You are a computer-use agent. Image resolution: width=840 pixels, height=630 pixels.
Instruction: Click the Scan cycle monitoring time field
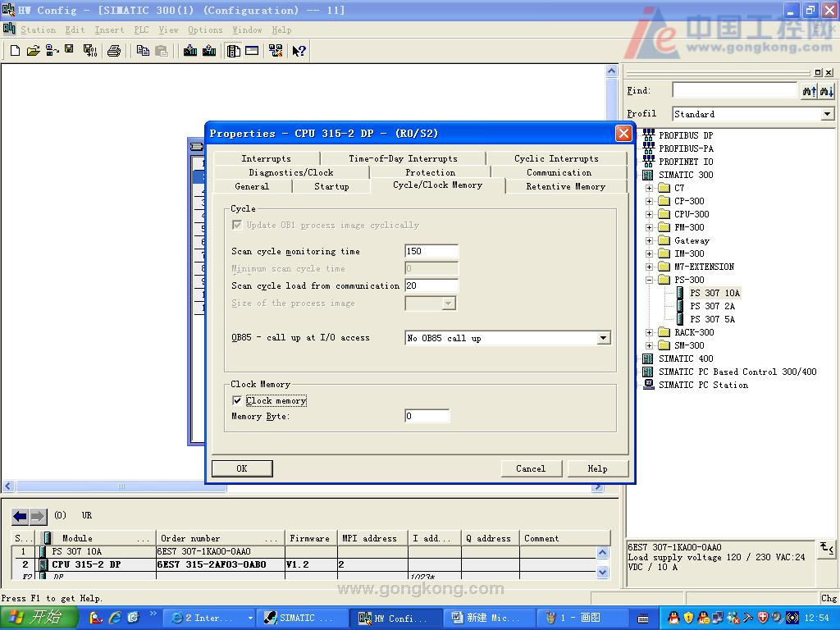431,251
